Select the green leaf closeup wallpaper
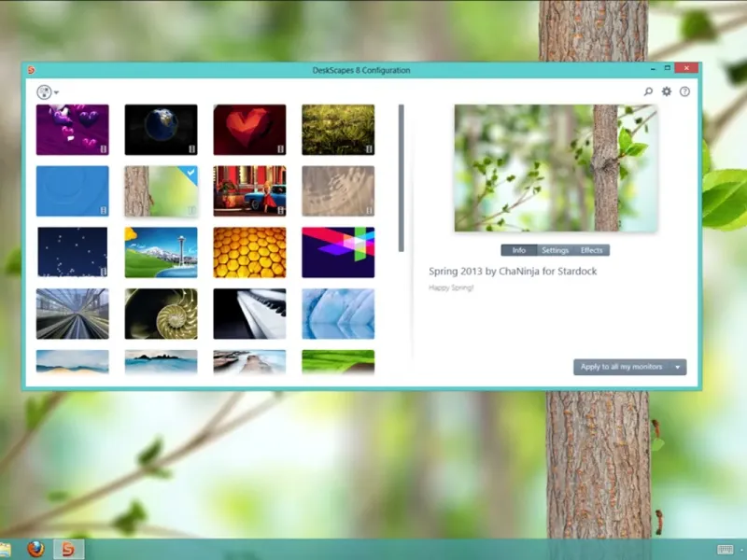The image size is (747, 560). (x=338, y=362)
